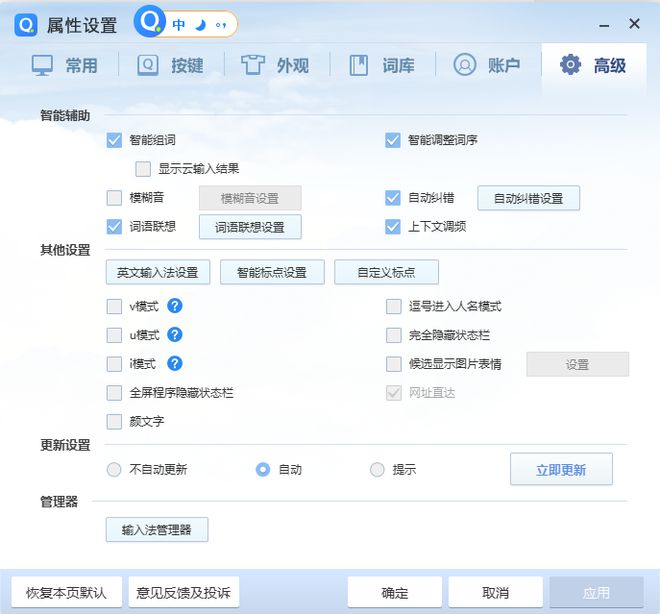Image resolution: width=660 pixels, height=614 pixels.
Task: Click the moon icon on input bar
Action: (x=200, y=23)
